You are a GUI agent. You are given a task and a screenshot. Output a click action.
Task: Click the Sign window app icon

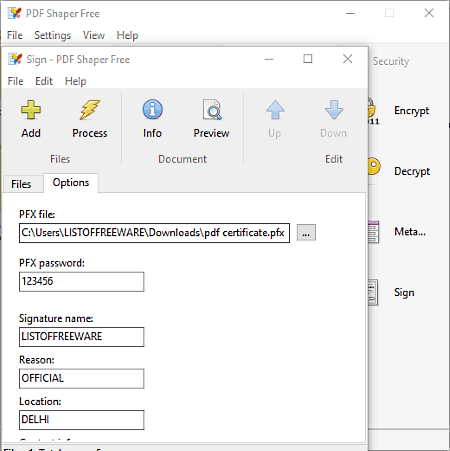pyautogui.click(x=15, y=59)
